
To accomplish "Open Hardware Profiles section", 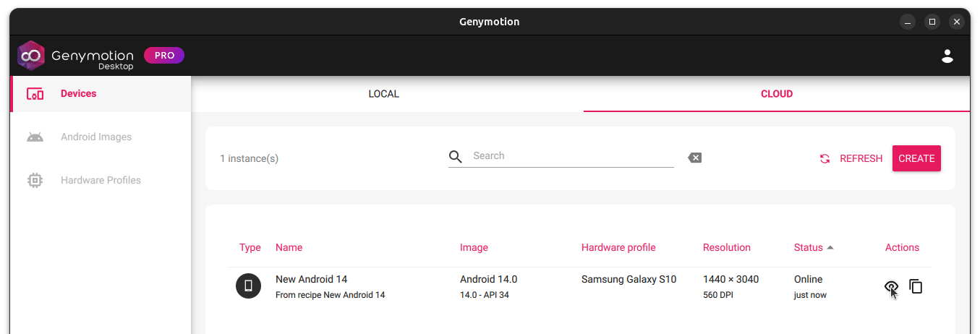I will [101, 180].
